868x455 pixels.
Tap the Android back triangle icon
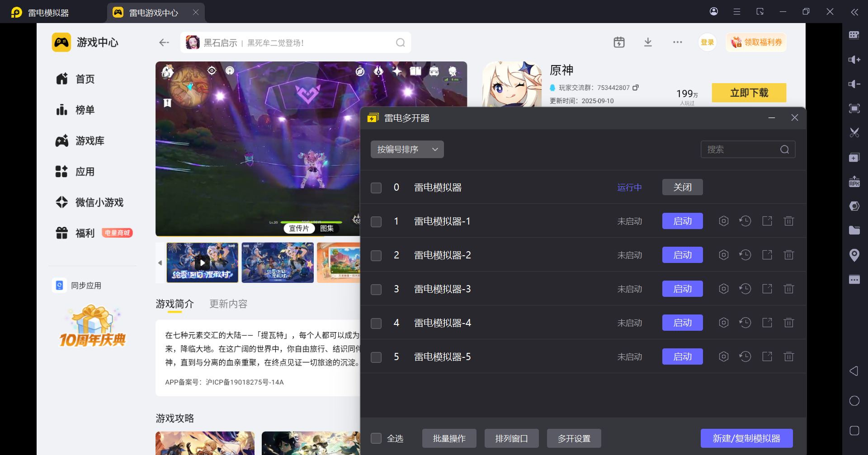click(854, 371)
